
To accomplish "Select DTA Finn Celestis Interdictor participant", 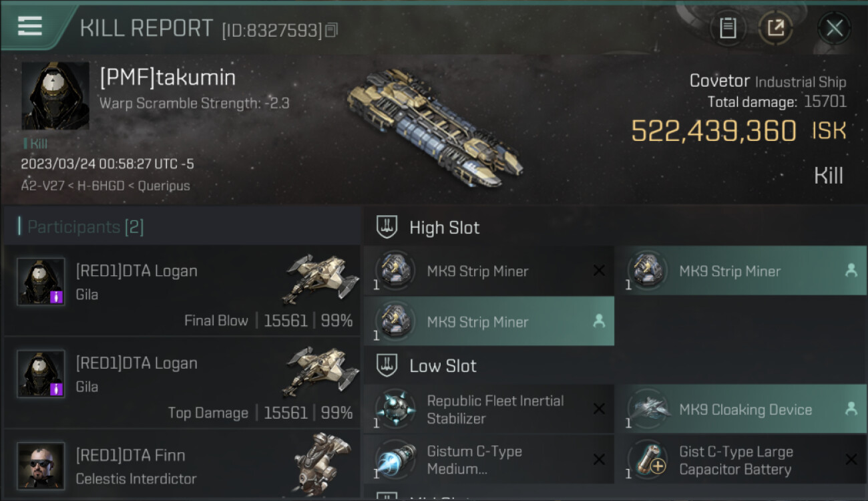I will point(182,464).
